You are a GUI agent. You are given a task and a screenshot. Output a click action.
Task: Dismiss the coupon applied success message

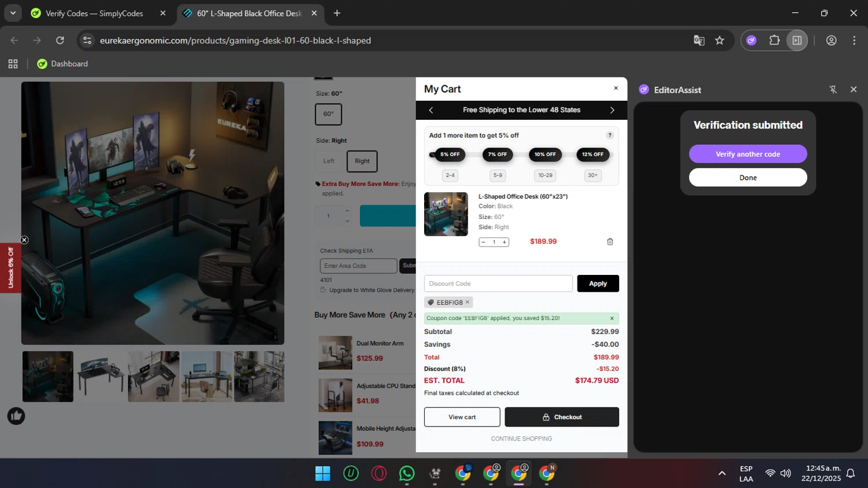(x=612, y=318)
